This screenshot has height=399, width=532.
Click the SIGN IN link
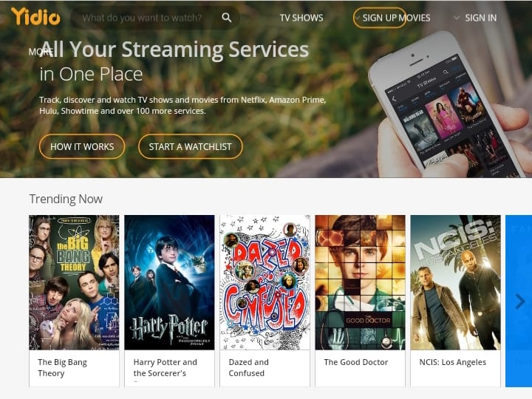[x=480, y=18]
